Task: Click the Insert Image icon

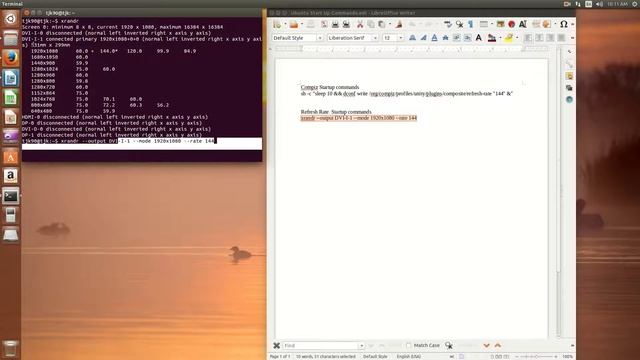Action: [500, 24]
